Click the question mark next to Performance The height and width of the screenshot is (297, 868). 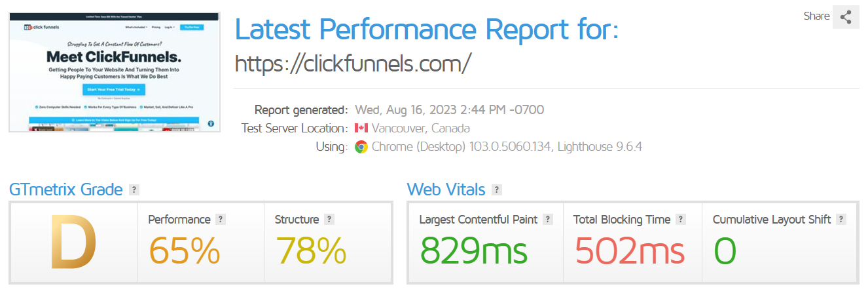221,220
